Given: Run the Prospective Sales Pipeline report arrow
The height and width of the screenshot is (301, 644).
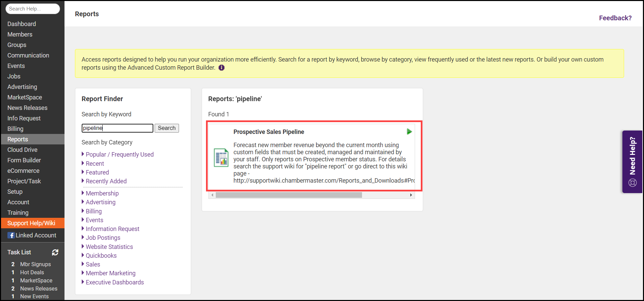Looking at the screenshot, I should [409, 132].
